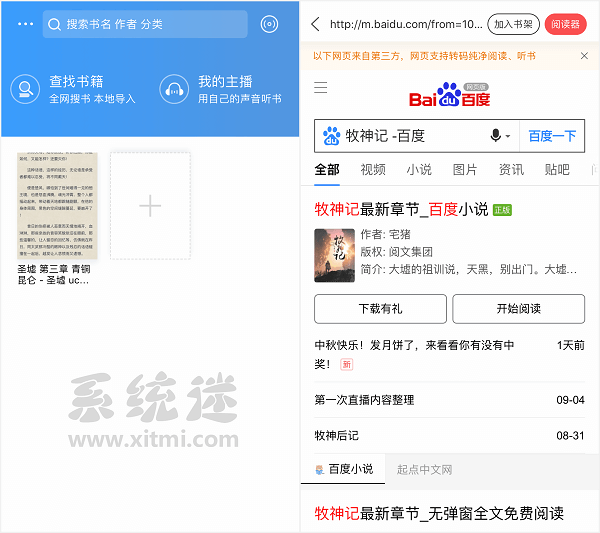
Task: Open the red 阅读器 reader button
Action: 566,24
